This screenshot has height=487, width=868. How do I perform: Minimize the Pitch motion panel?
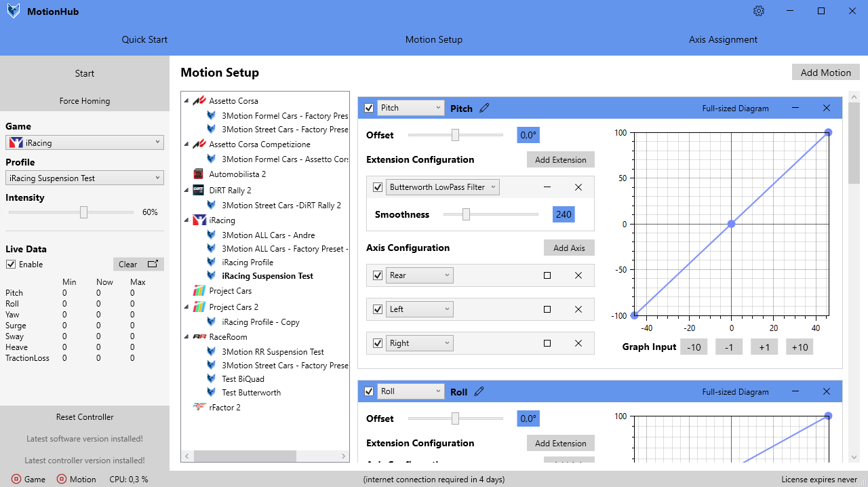coord(795,108)
